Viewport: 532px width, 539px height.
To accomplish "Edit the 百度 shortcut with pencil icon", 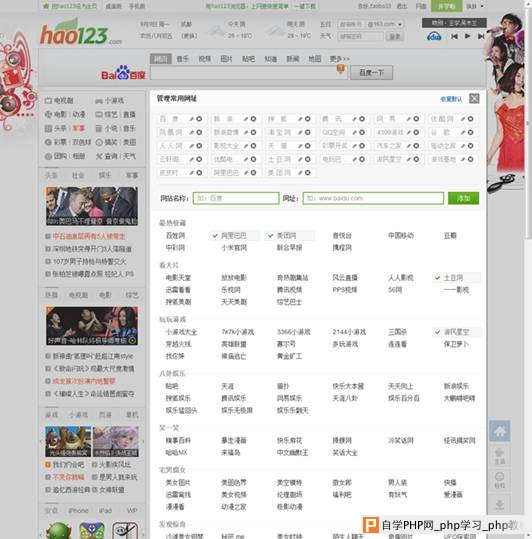I will [x=191, y=119].
